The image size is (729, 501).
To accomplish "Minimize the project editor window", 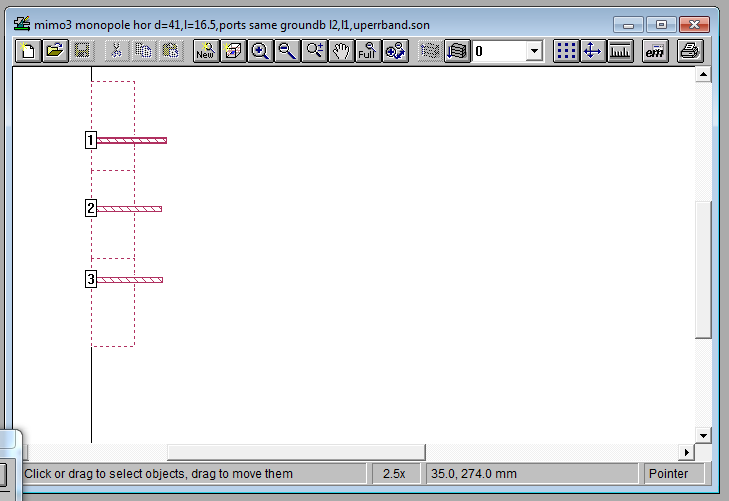I will coord(628,25).
